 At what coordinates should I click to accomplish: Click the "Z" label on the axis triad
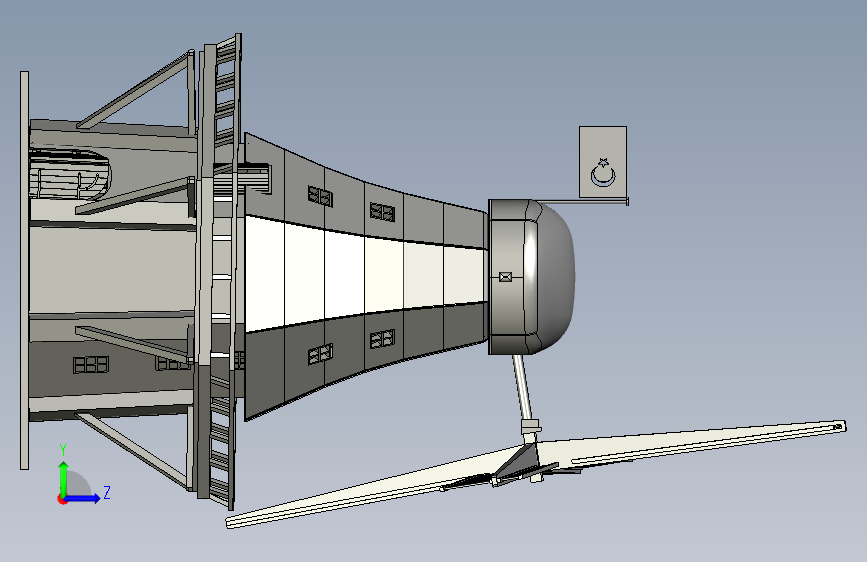[x=107, y=492]
